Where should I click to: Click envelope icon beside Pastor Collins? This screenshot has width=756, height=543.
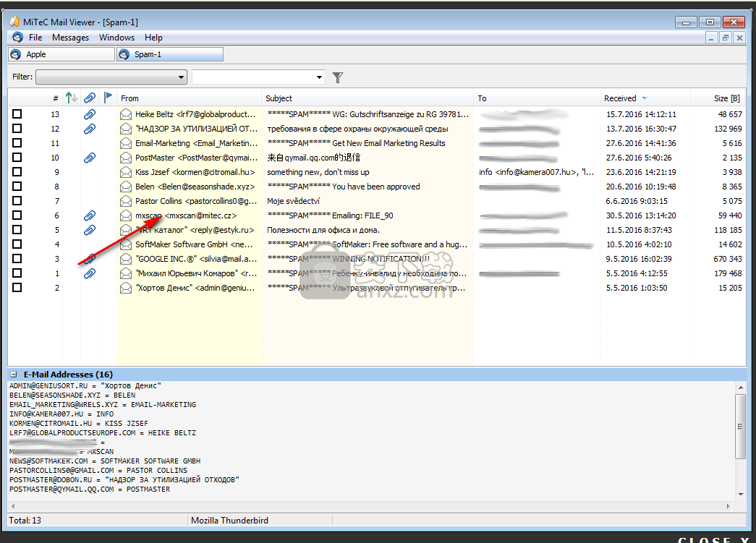126,201
